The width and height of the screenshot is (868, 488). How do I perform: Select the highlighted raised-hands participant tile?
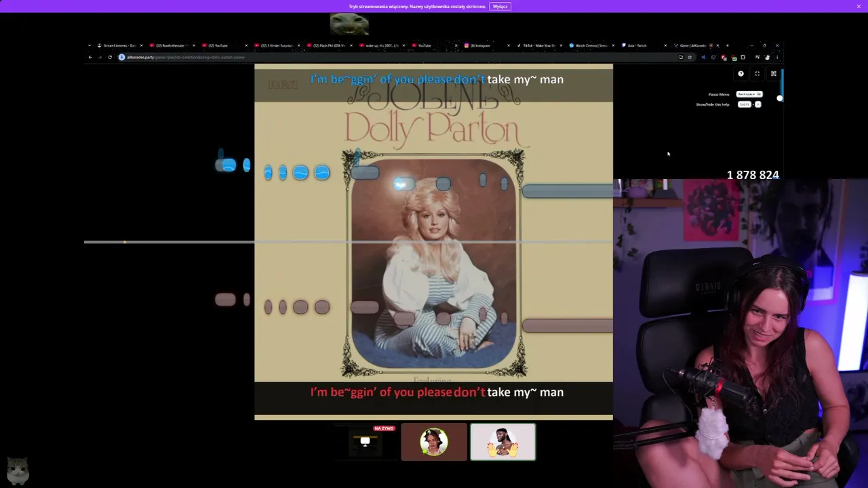click(x=503, y=442)
